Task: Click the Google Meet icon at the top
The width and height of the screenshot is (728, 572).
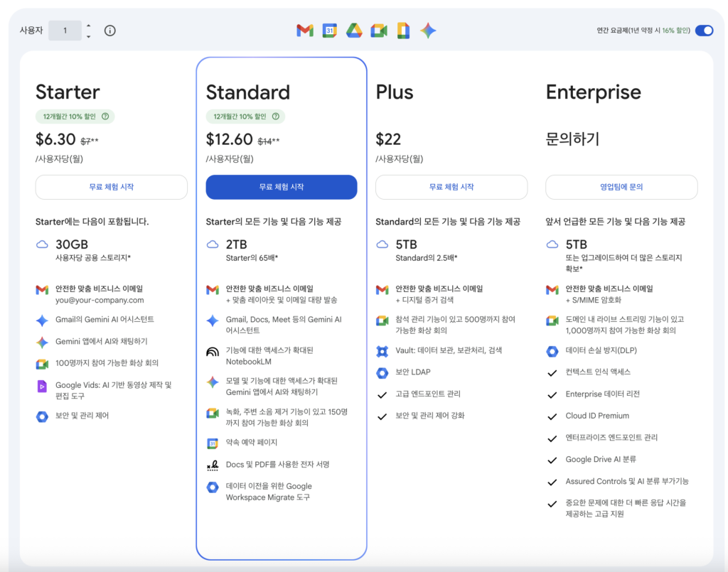Action: 379,31
